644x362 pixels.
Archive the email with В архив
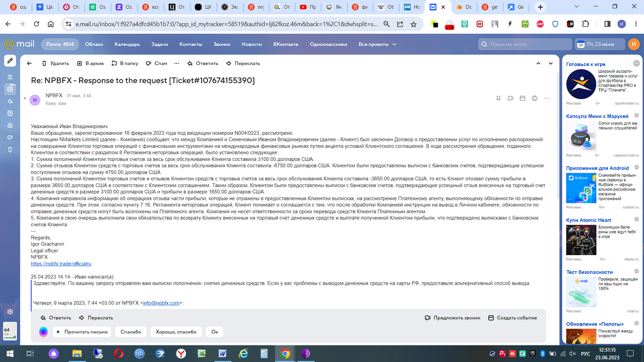90,63
